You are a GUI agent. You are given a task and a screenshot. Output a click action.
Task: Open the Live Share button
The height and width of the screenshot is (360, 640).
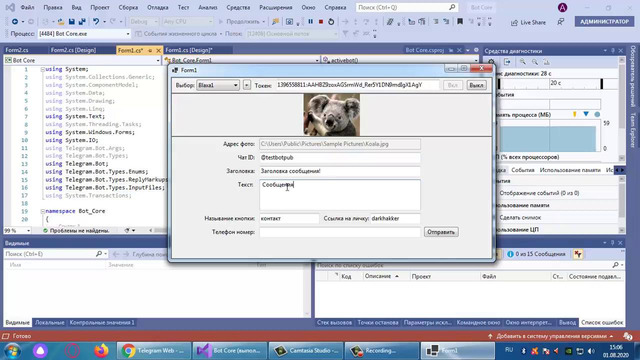click(528, 22)
